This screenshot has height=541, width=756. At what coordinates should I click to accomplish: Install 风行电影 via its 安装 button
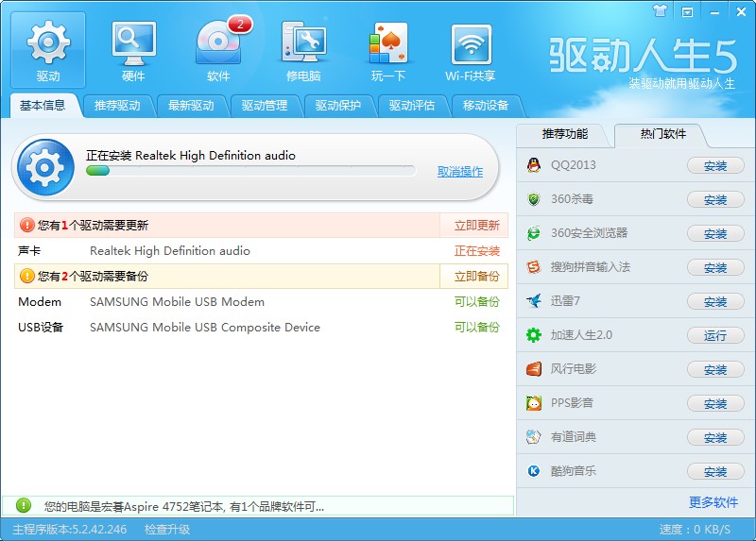tap(715, 369)
